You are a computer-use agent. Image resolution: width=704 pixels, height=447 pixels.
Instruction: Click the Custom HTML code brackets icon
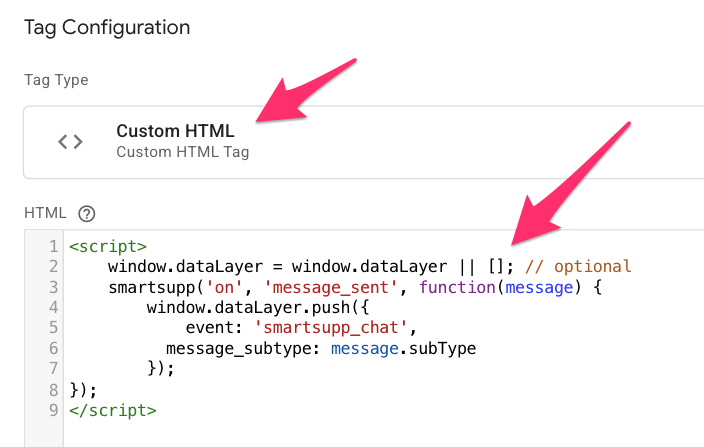click(70, 142)
